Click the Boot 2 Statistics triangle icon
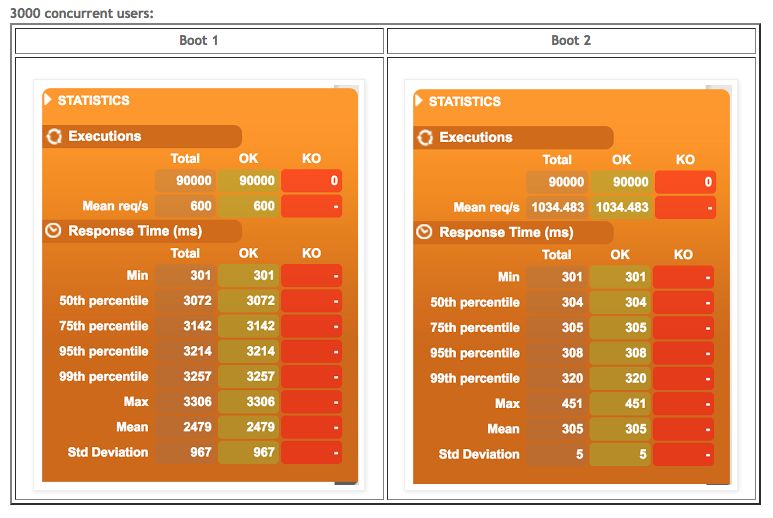773x518 pixels. [x=419, y=101]
